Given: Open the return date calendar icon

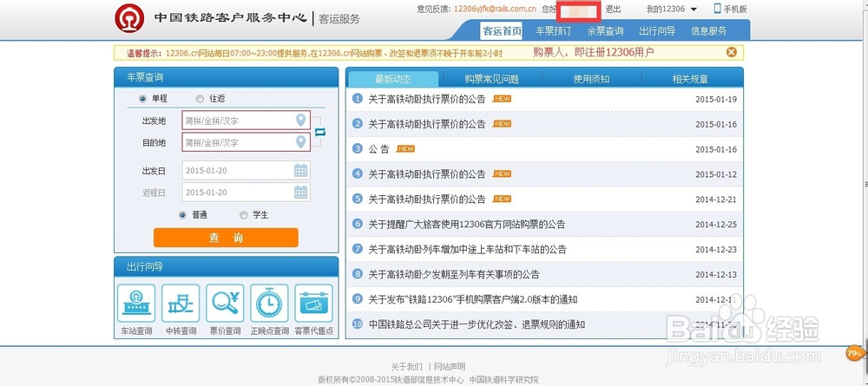Looking at the screenshot, I should point(300,193).
